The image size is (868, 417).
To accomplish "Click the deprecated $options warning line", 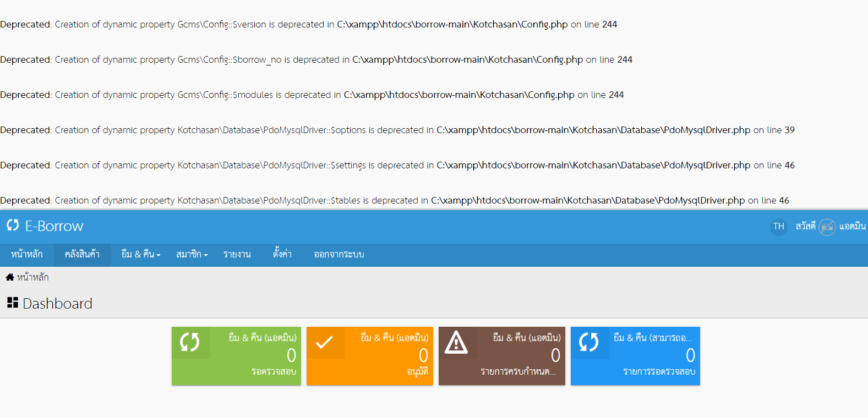I will (x=397, y=130).
